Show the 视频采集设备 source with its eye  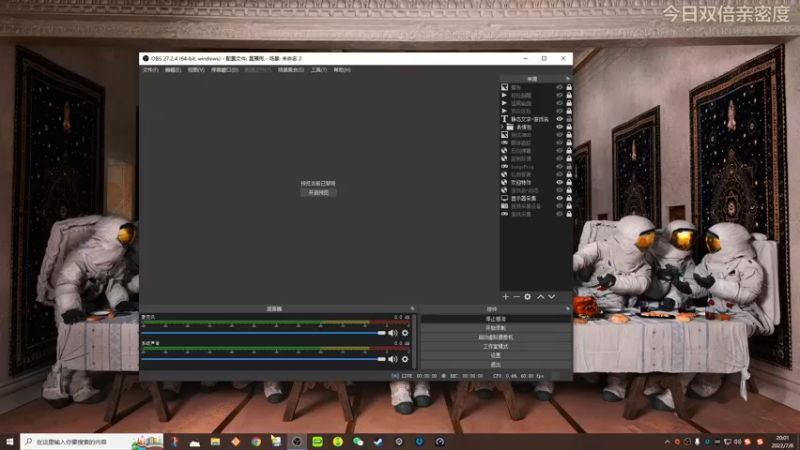pos(560,206)
